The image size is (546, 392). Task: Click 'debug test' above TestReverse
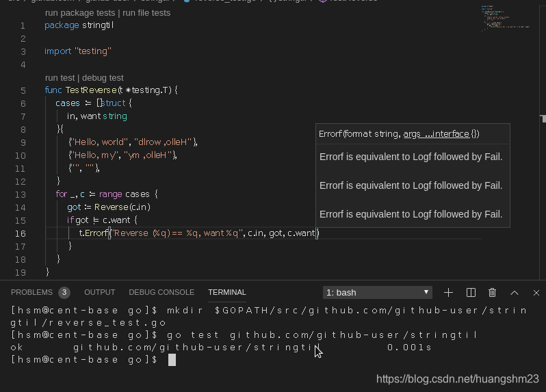103,77
